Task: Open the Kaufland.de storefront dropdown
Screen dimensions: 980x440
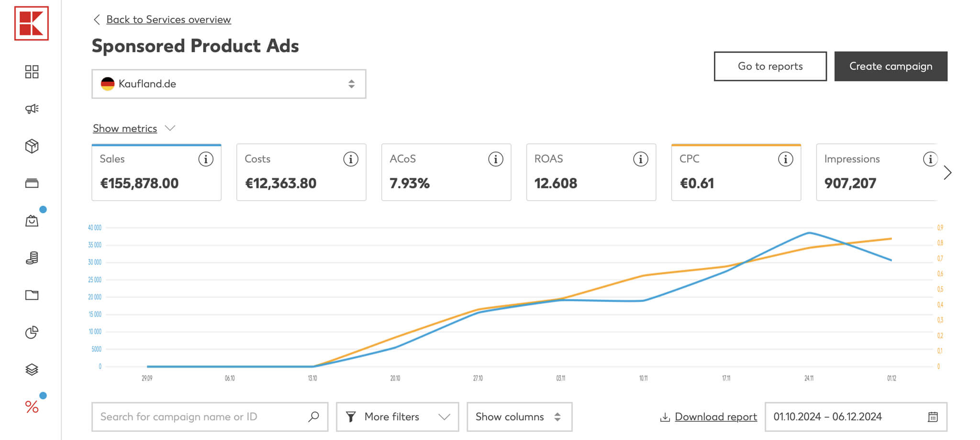Action: [229, 84]
